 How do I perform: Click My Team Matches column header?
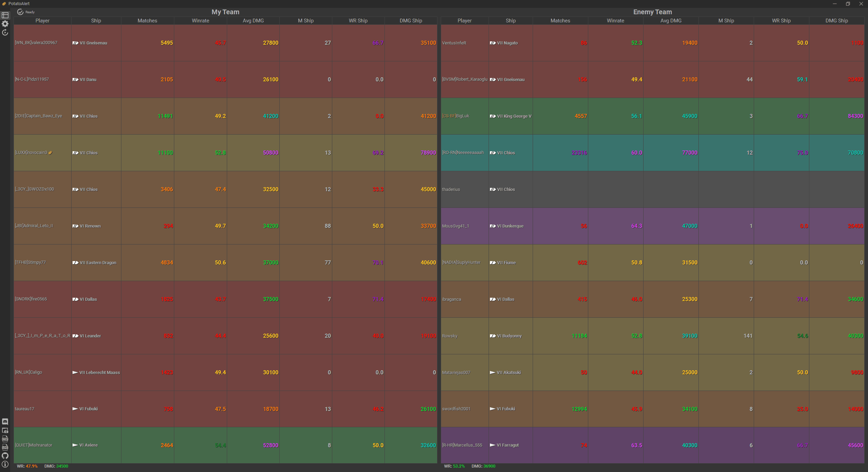point(147,21)
